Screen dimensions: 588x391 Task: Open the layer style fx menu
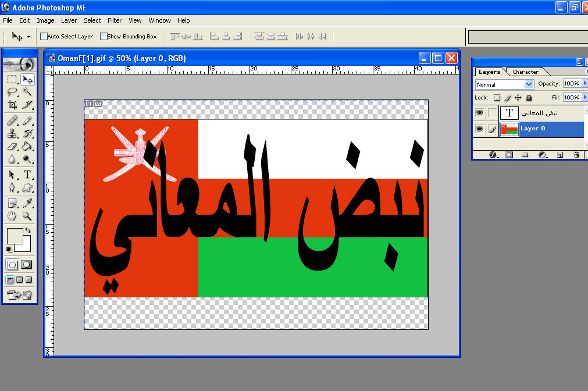click(x=493, y=155)
